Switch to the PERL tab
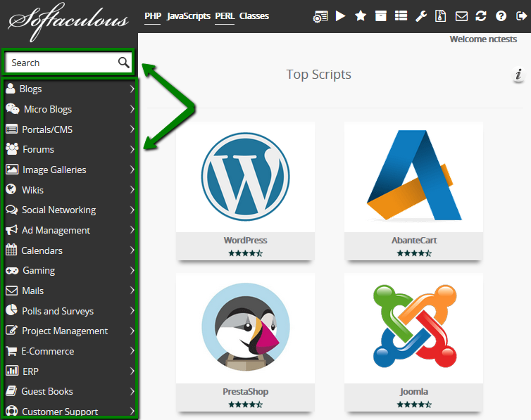 point(225,16)
